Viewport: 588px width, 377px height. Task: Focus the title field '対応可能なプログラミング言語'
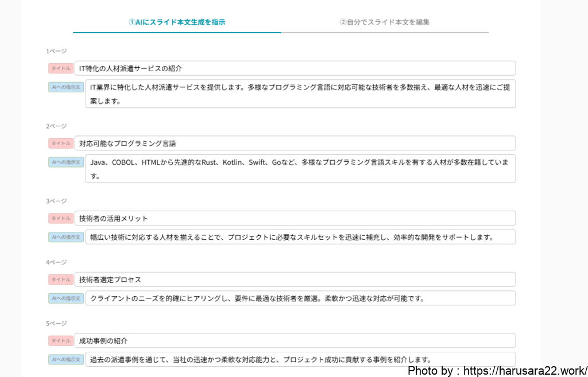295,143
